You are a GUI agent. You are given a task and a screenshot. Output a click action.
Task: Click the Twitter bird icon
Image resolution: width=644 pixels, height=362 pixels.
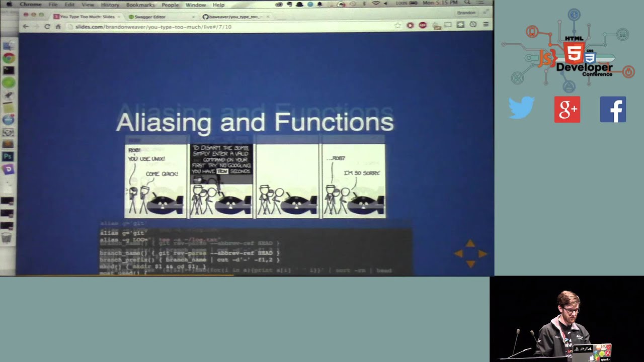521,109
